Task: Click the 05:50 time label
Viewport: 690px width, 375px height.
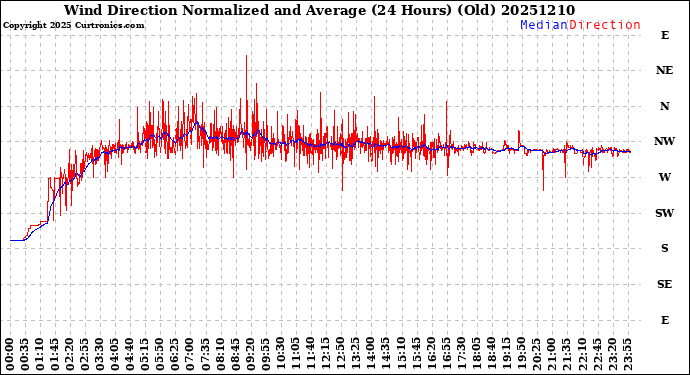Action: (x=160, y=354)
